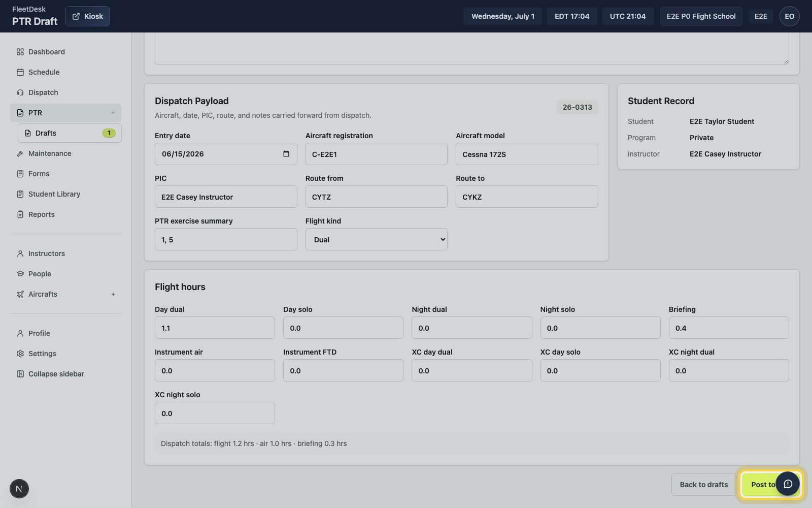Open the Entry date calendar picker icon
The width and height of the screenshot is (812, 508).
tap(286, 154)
